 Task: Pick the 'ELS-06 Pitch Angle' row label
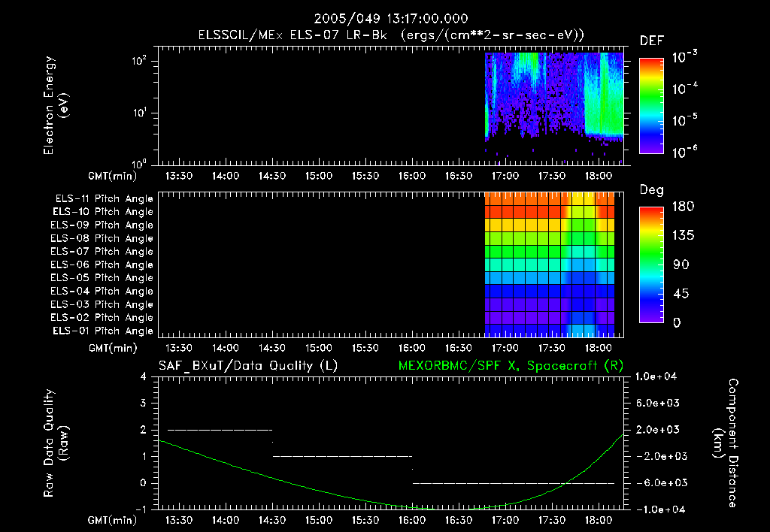click(x=102, y=265)
